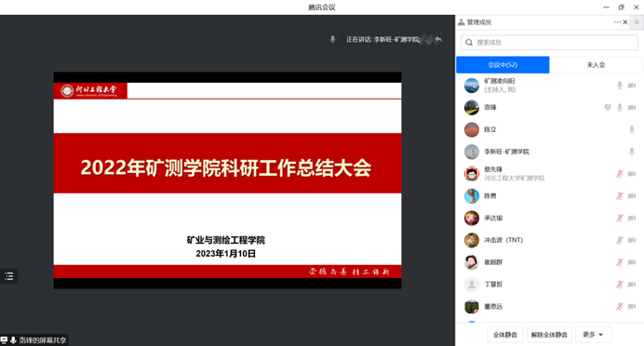Viewport: 644px width, 346px height.
Task: Click 洛锋的屏幕共享 label at bottom-left
Action: (x=42, y=339)
